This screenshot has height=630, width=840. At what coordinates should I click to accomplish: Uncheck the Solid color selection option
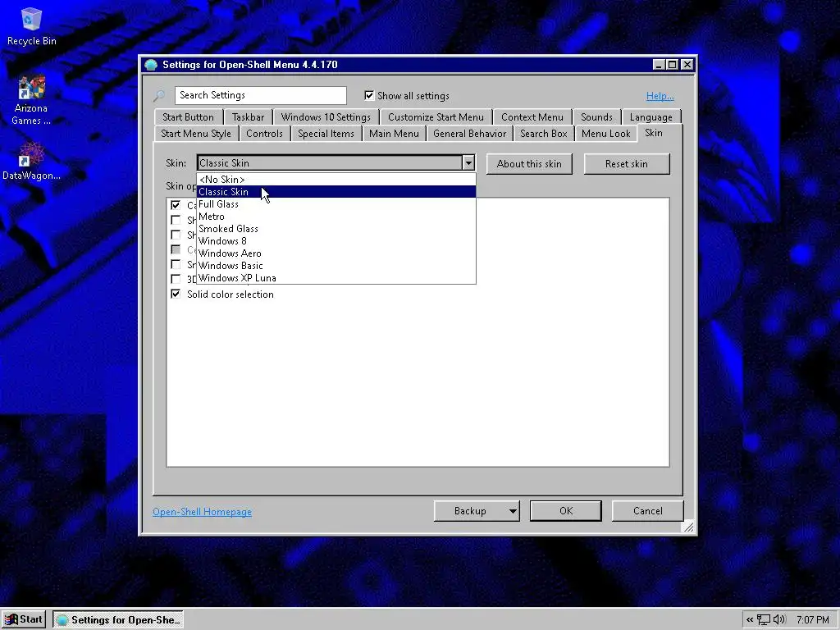pos(176,294)
